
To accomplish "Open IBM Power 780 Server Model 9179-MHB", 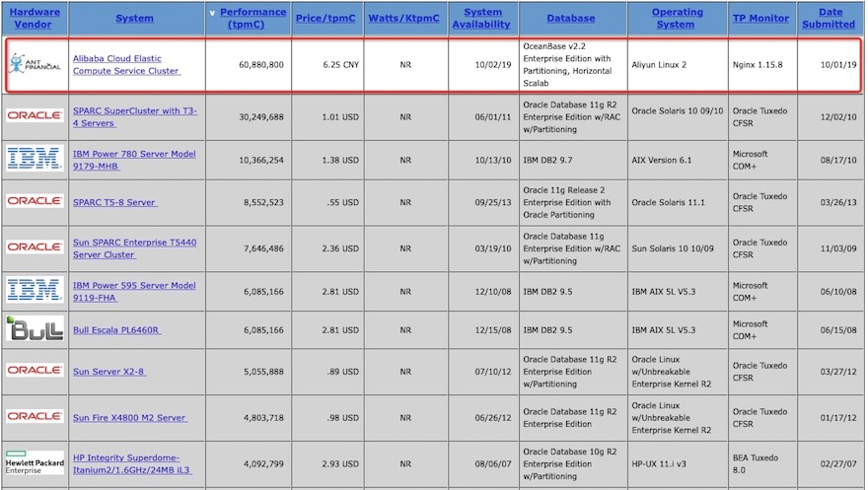I will coord(134,160).
